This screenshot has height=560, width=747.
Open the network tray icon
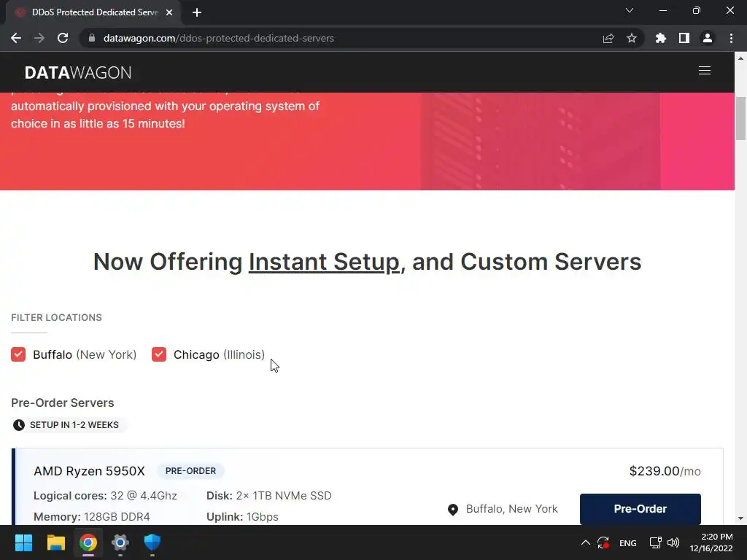coord(656,542)
